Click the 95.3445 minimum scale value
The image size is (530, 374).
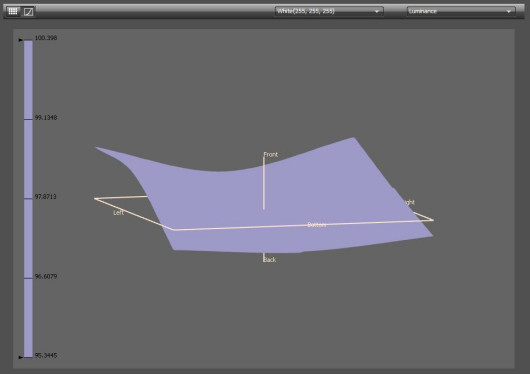[x=46, y=356]
